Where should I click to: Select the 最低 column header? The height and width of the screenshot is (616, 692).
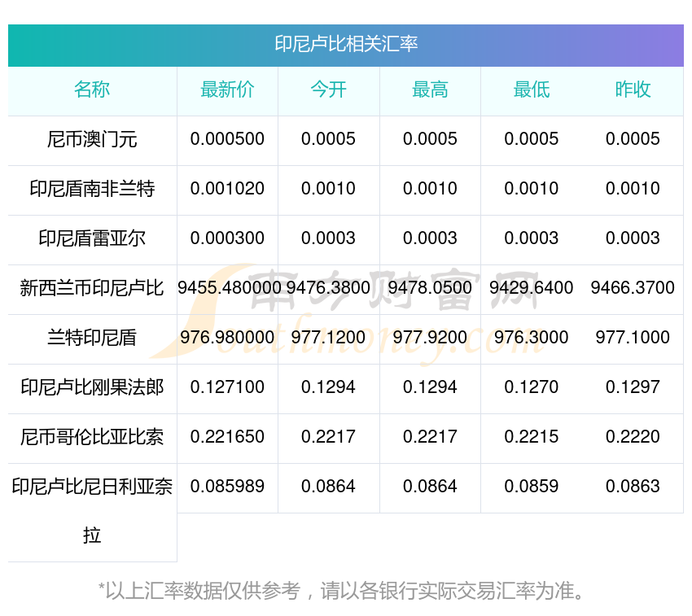(532, 90)
